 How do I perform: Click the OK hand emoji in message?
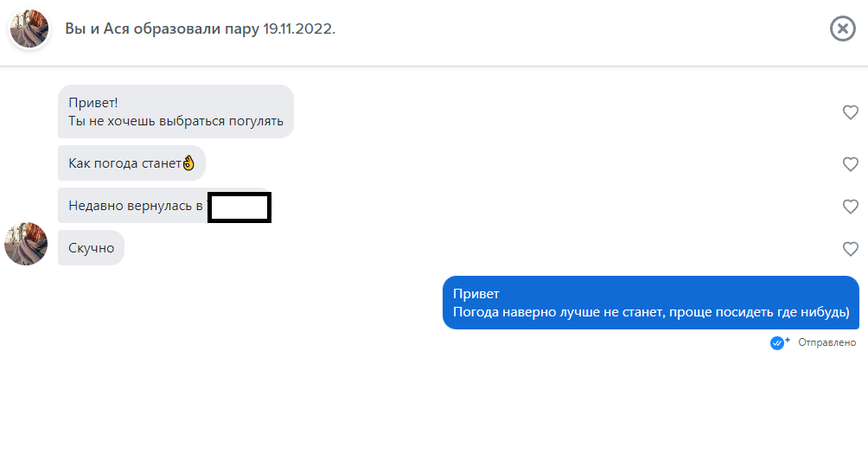189,163
